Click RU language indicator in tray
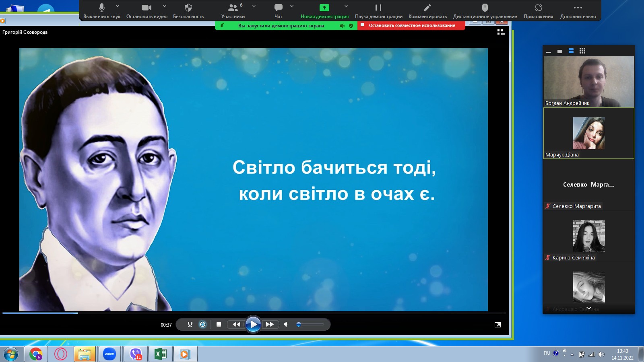The image size is (644, 362). coord(547,353)
